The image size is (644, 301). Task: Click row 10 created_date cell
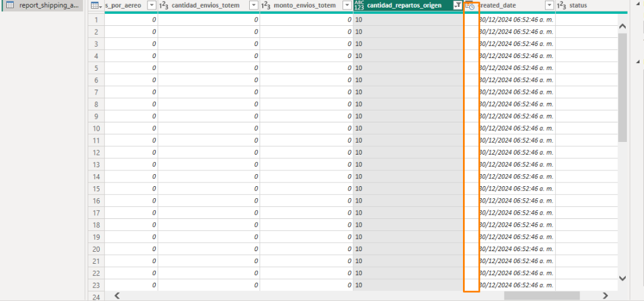click(x=510, y=128)
